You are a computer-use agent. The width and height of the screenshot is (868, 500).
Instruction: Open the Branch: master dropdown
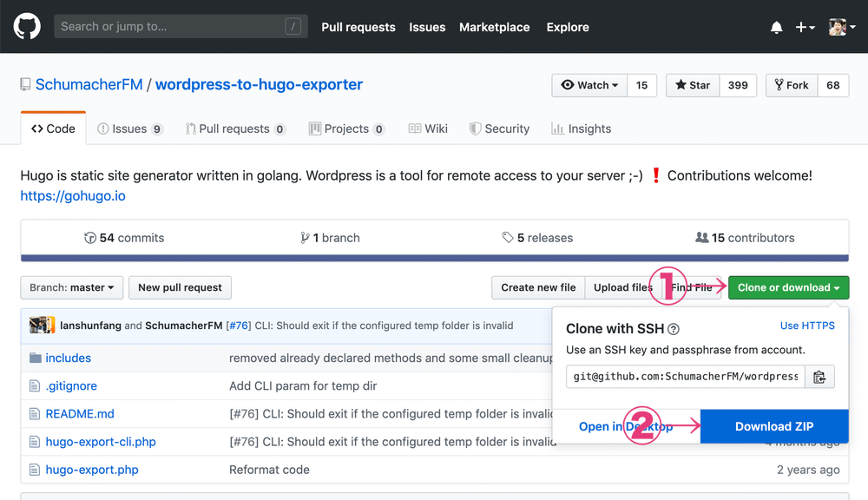tap(71, 287)
